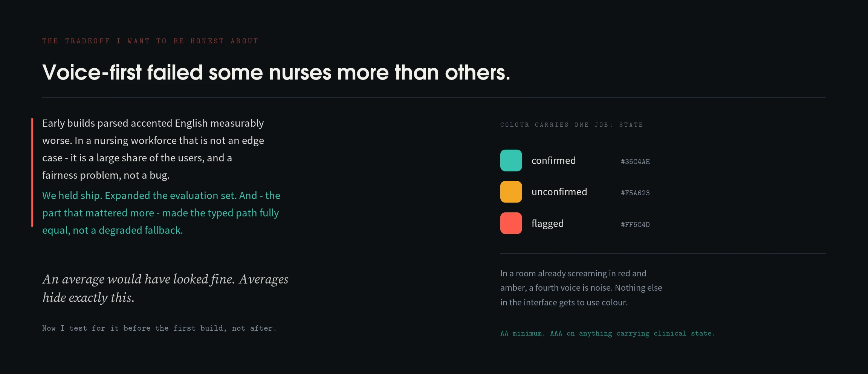
Task: Click the italic 'An average would have looked fine' quote
Action: click(165, 288)
